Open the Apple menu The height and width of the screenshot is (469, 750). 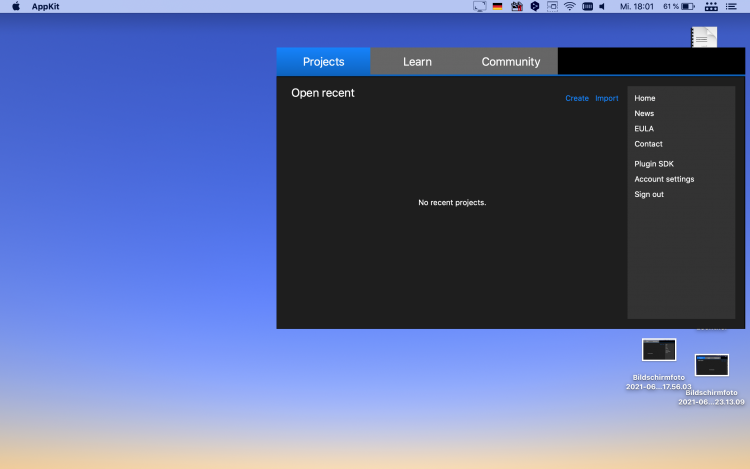[16, 6]
